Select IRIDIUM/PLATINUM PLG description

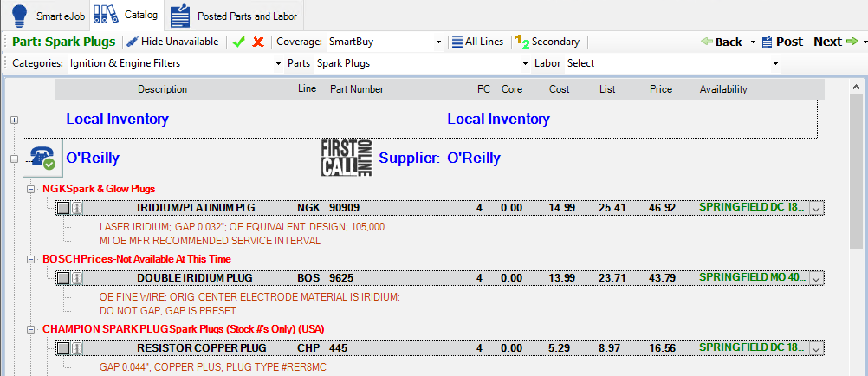pos(196,208)
